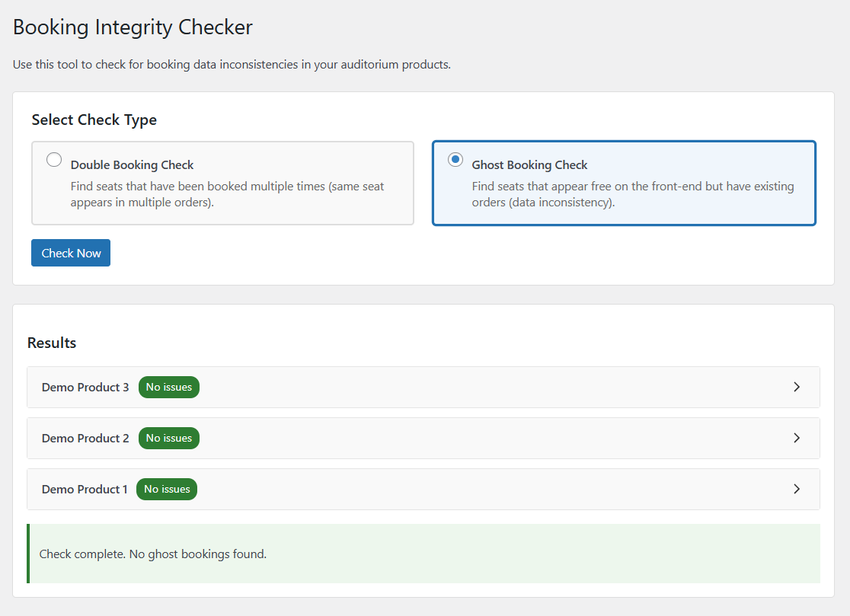Expand Demo Product 2 using its chevron
This screenshot has width=850, height=616.
(x=797, y=438)
